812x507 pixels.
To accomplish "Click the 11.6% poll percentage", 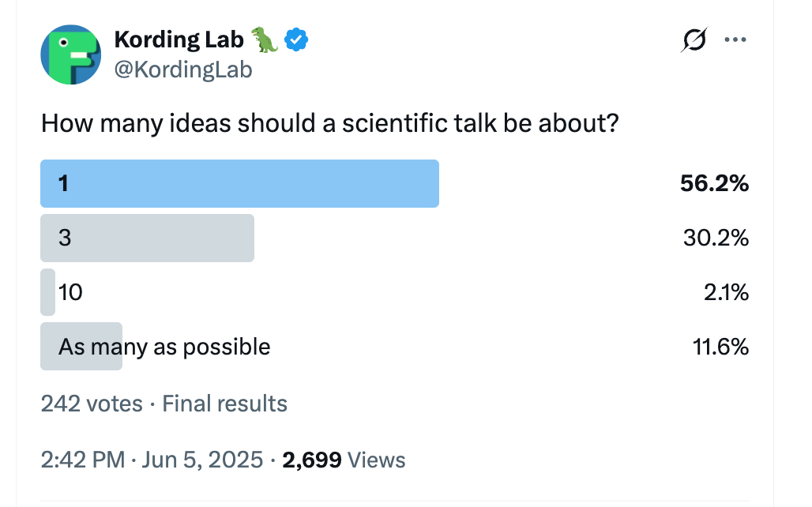I will coord(720,347).
